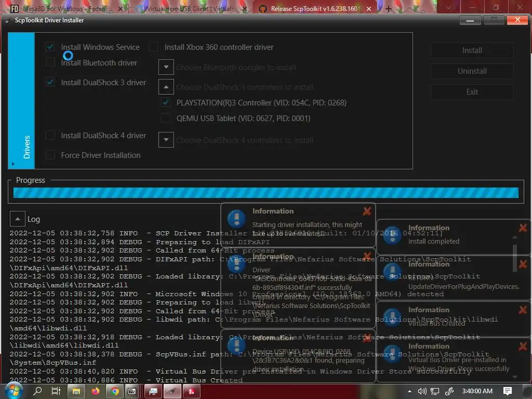Click the 'Virtual Bus Created' info icon
532x399 pixels.
coord(392,317)
